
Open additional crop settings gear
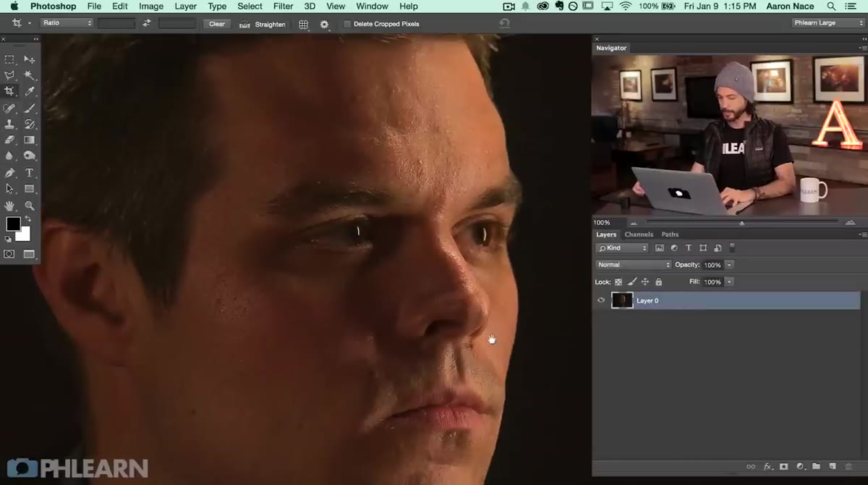click(324, 24)
